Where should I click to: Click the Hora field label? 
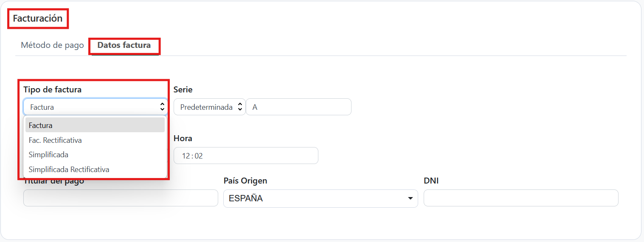183,139
